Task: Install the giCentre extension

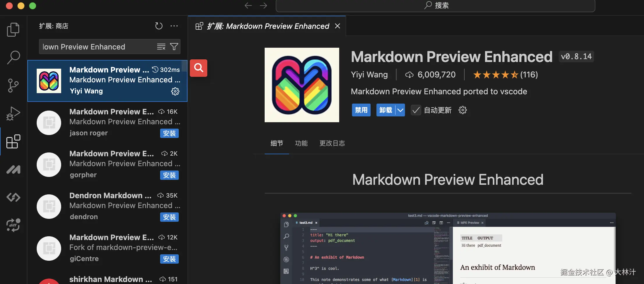Action: (x=169, y=259)
